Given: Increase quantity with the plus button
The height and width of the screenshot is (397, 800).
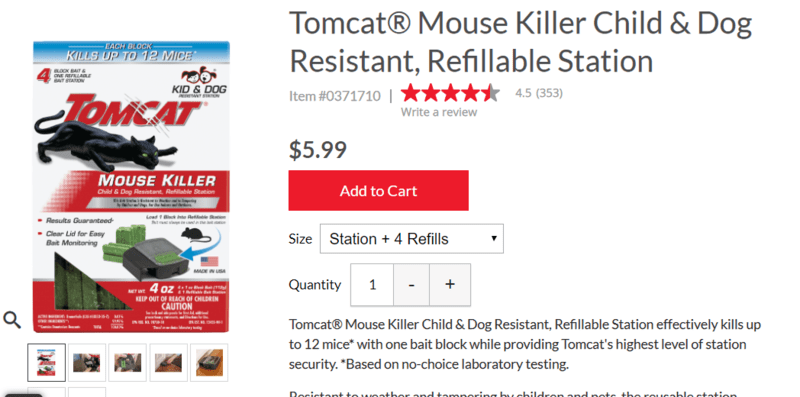Looking at the screenshot, I should pyautogui.click(x=450, y=285).
